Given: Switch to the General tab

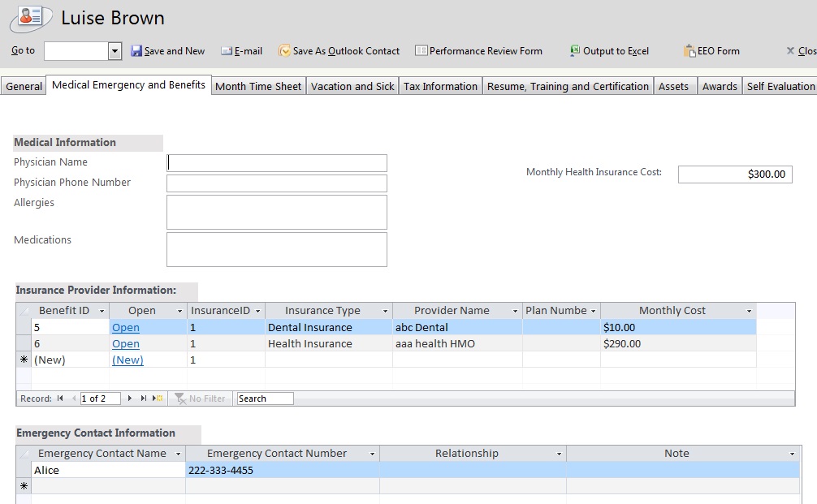Looking at the screenshot, I should pyautogui.click(x=24, y=86).
